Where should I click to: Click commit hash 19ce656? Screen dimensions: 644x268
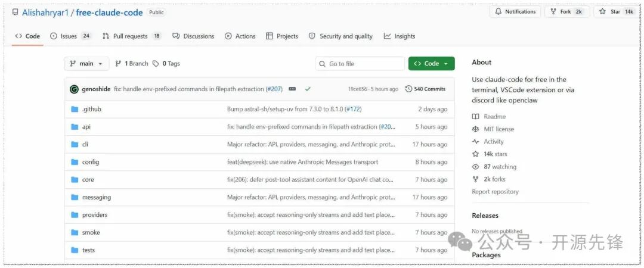(358, 89)
